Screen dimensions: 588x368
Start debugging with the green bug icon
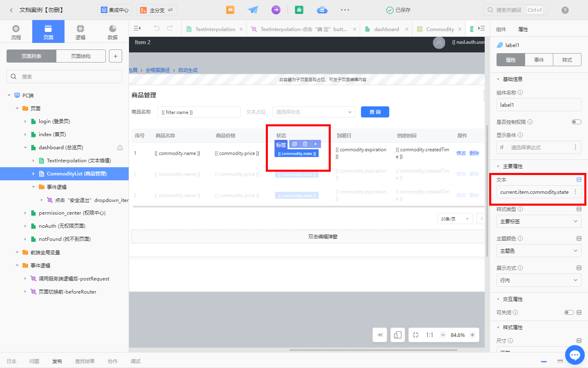pos(299,9)
